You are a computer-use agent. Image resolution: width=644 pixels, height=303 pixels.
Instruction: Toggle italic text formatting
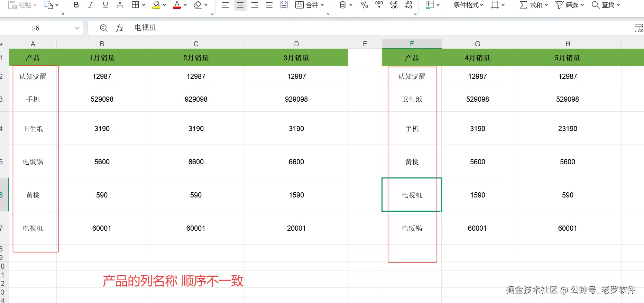(x=91, y=5)
